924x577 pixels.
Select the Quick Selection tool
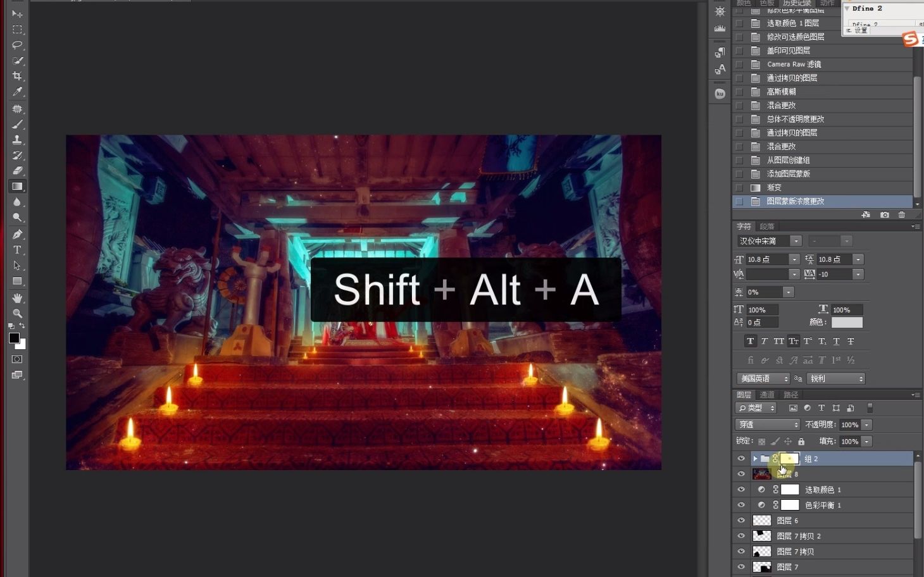[17, 61]
